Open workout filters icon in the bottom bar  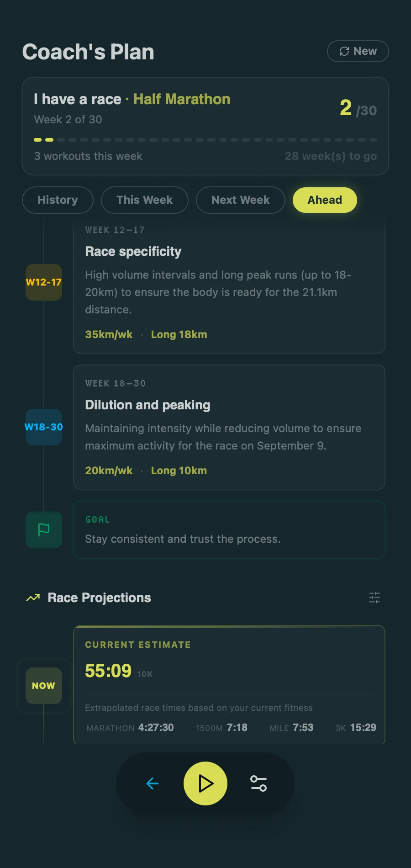pos(258,783)
